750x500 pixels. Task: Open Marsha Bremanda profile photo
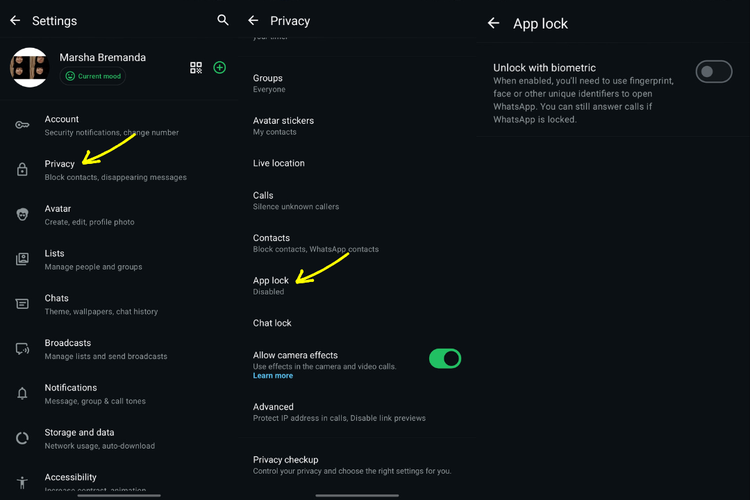point(30,67)
